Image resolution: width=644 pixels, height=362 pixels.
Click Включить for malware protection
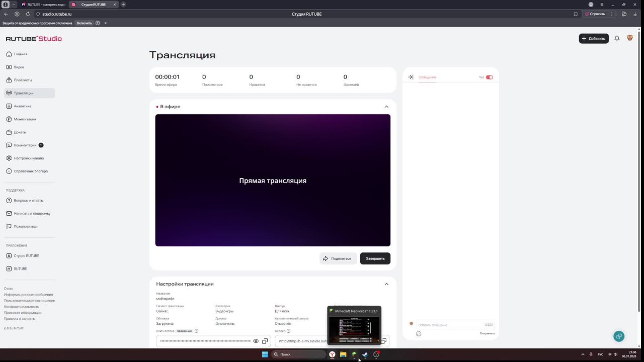pyautogui.click(x=85, y=23)
